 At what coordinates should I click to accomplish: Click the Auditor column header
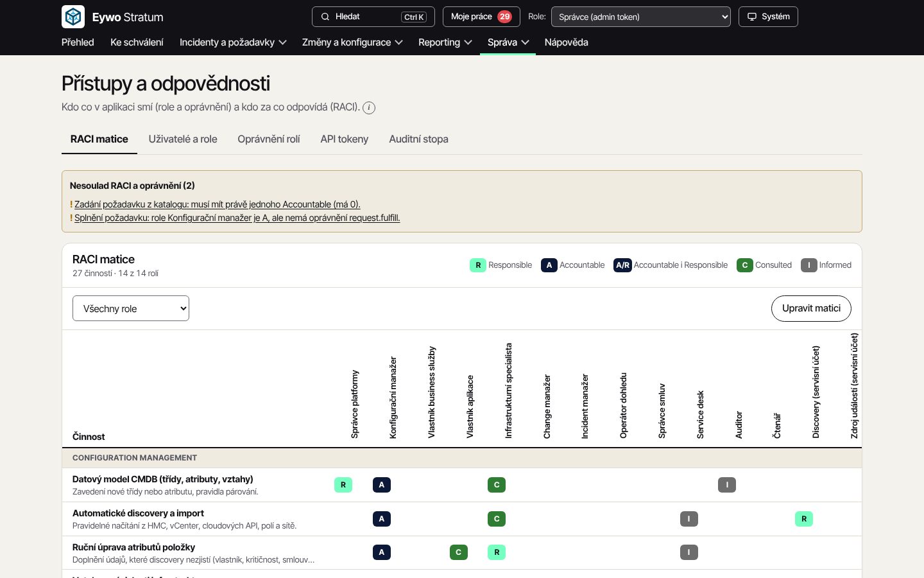click(739, 425)
